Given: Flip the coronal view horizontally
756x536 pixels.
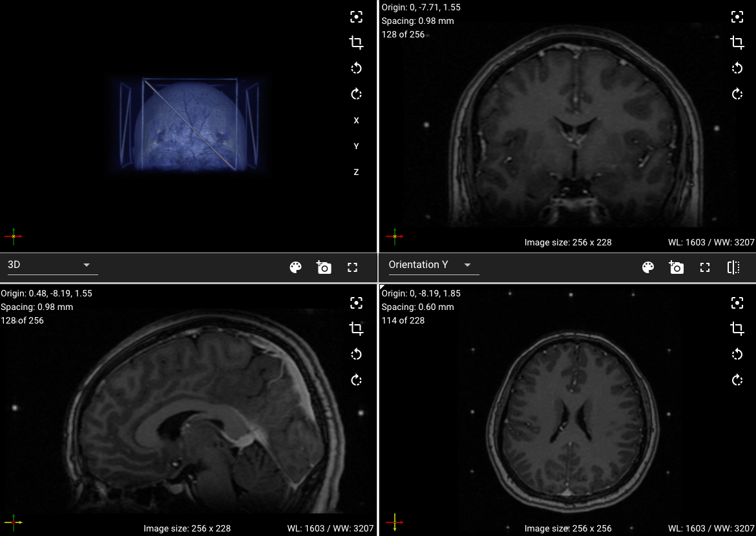Looking at the screenshot, I should pyautogui.click(x=733, y=267).
